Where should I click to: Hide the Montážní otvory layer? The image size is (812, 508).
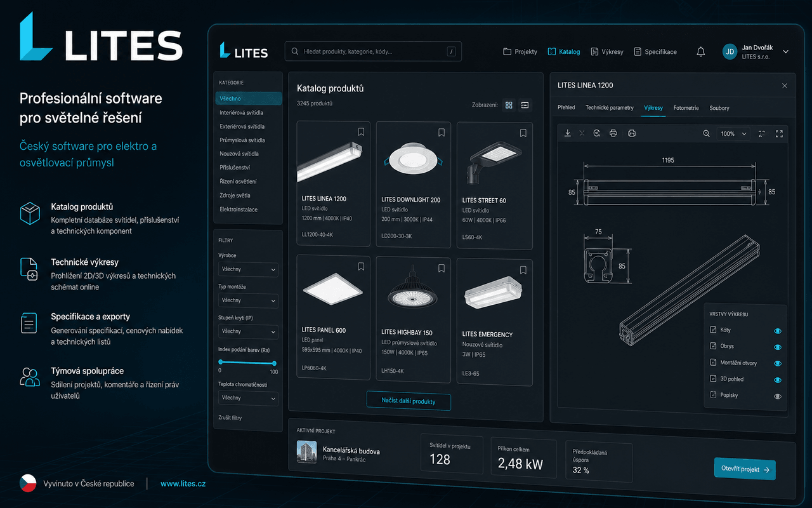pyautogui.click(x=778, y=364)
